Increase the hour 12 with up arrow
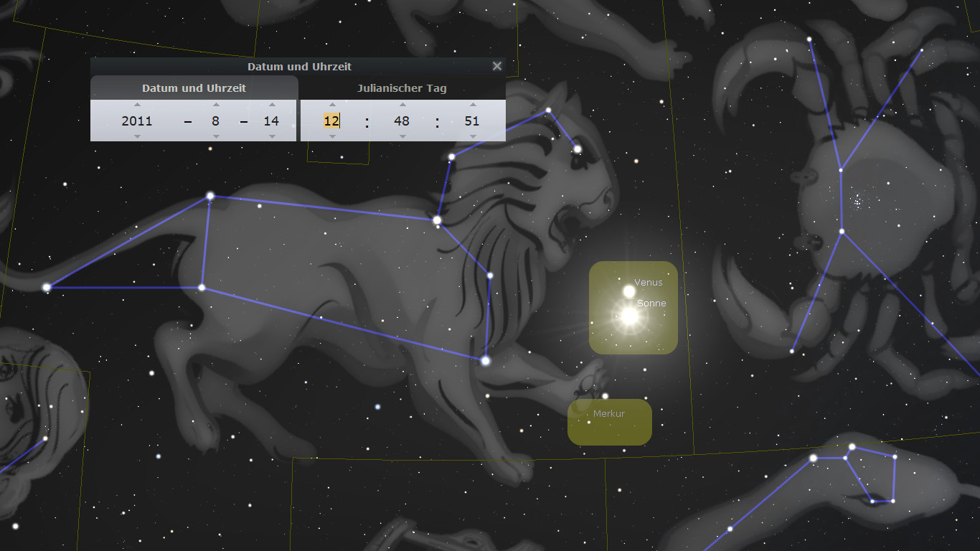Screen dimensions: 980x551 [x=332, y=105]
